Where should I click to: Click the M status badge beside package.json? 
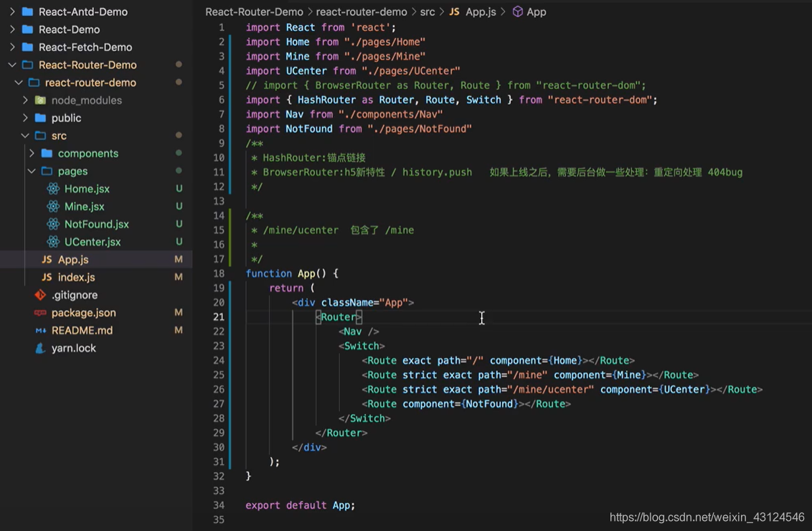pyautogui.click(x=179, y=312)
